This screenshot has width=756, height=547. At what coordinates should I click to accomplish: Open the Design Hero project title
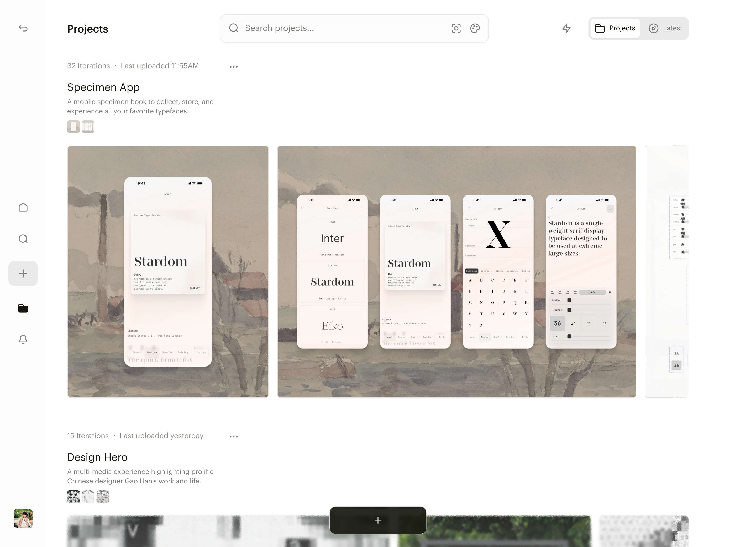point(97,457)
